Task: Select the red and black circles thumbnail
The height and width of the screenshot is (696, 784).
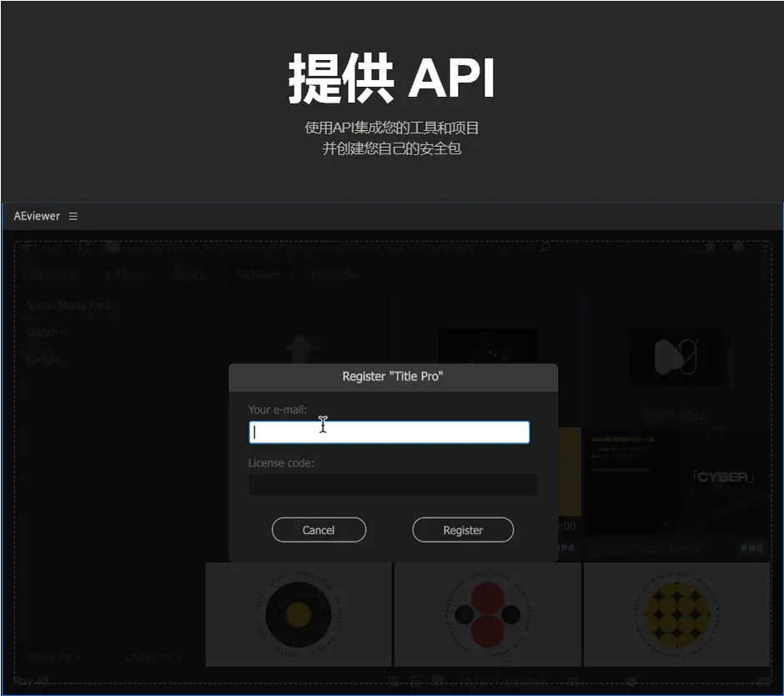Action: 488,614
